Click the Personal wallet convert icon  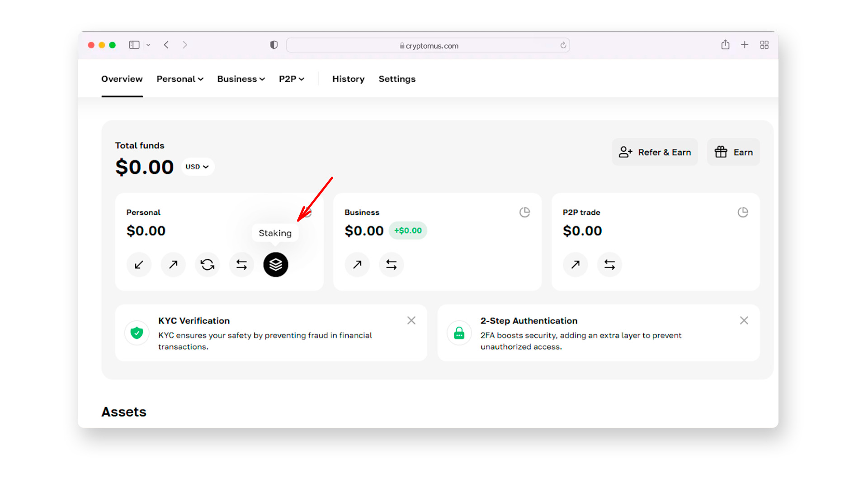[x=208, y=264]
